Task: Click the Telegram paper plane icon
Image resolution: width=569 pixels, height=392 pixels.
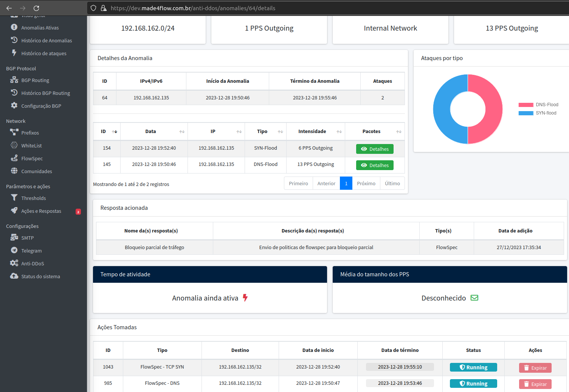Action: click(14, 250)
